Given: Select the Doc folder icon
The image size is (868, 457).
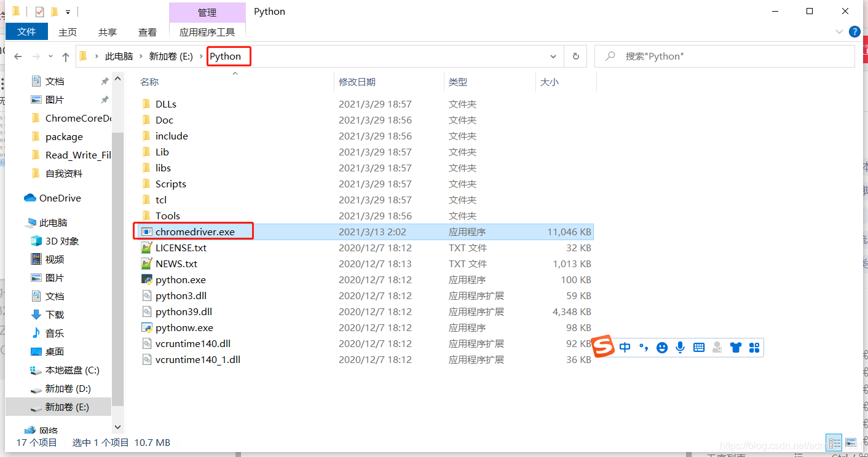Looking at the screenshot, I should (x=146, y=120).
